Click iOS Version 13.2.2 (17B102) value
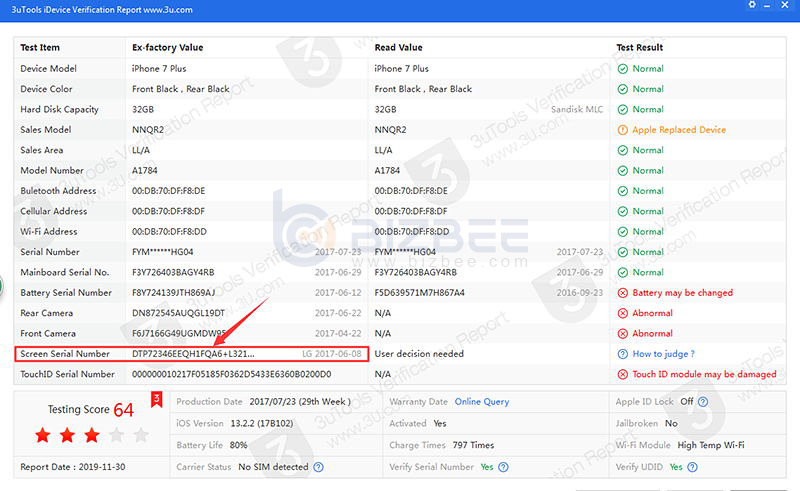Screen dimensions: 800x491 click(262, 424)
